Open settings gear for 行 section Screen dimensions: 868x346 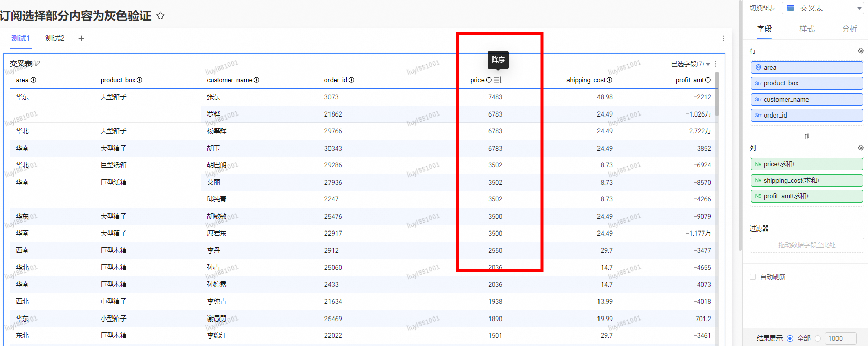[x=860, y=51]
